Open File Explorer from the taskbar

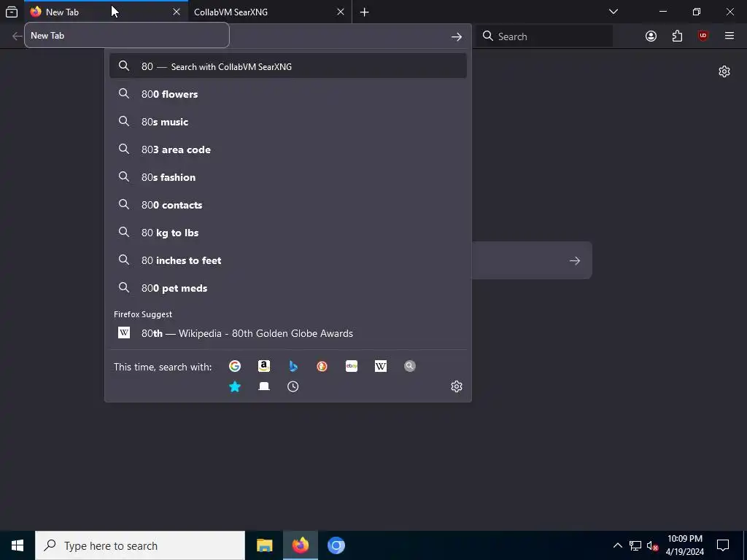tap(264, 545)
